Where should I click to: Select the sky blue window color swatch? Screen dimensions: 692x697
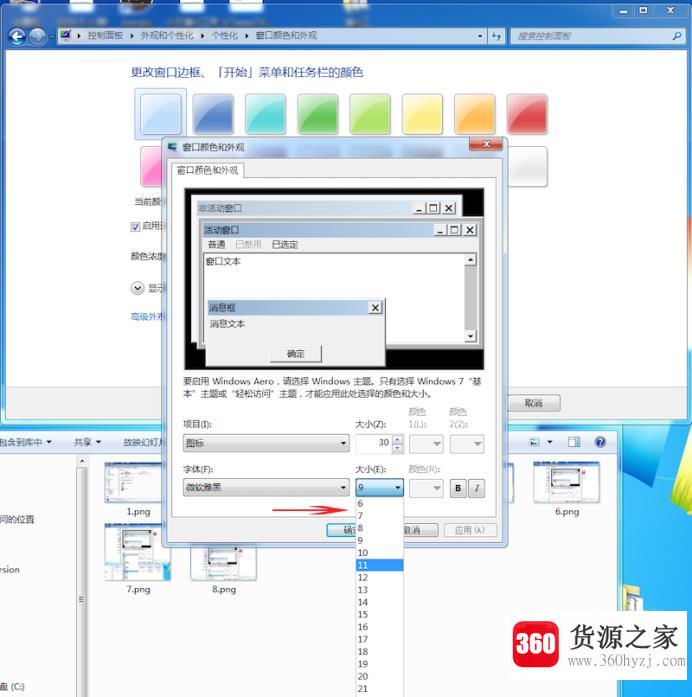[160, 114]
